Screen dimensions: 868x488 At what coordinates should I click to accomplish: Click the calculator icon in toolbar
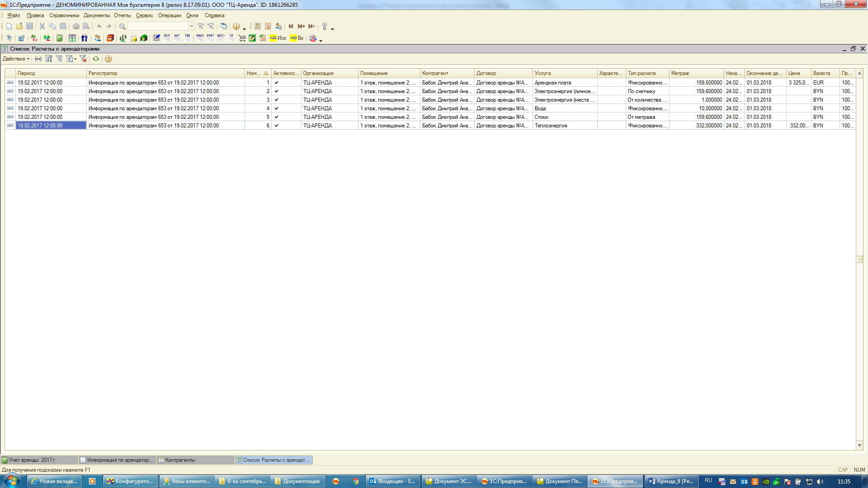point(257,26)
